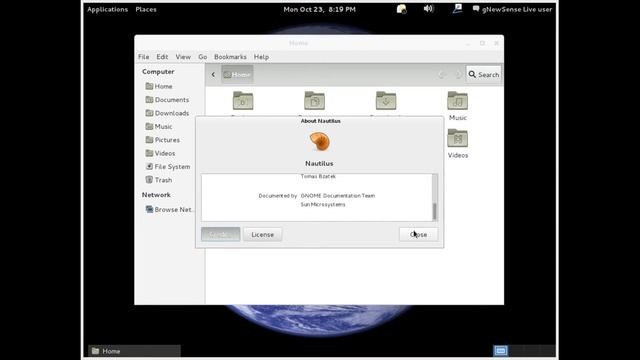Click the Nautilus shell logo in About dialog

pos(320,142)
